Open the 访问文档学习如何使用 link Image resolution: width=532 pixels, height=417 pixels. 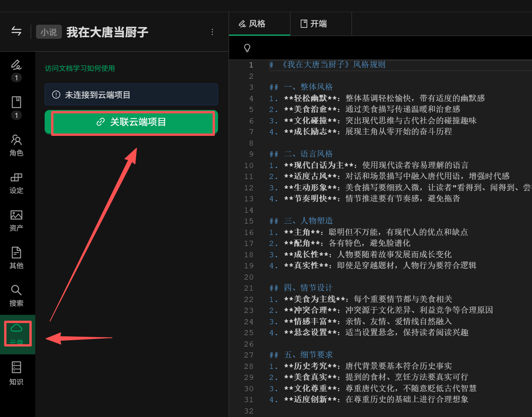[80, 69]
